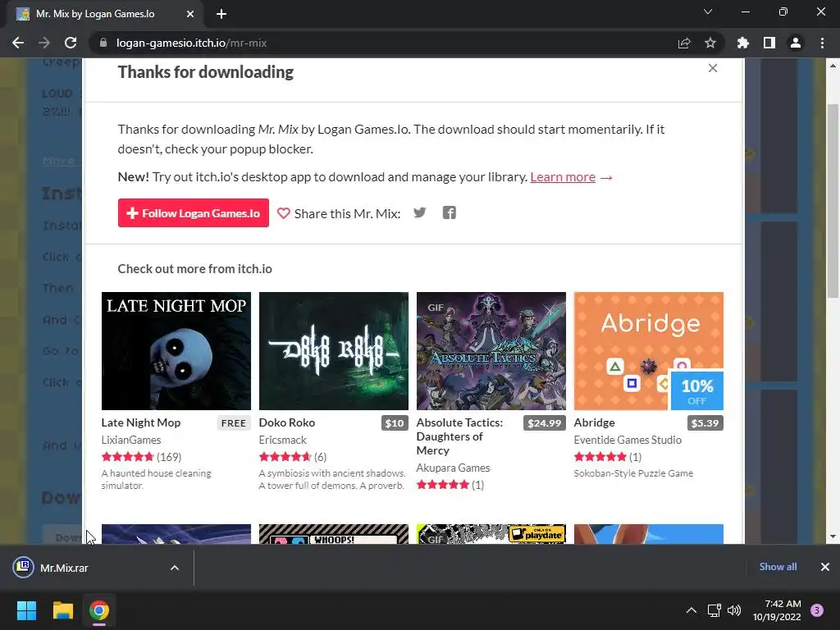Open the Learn more link
The height and width of the screenshot is (630, 840).
click(x=563, y=177)
